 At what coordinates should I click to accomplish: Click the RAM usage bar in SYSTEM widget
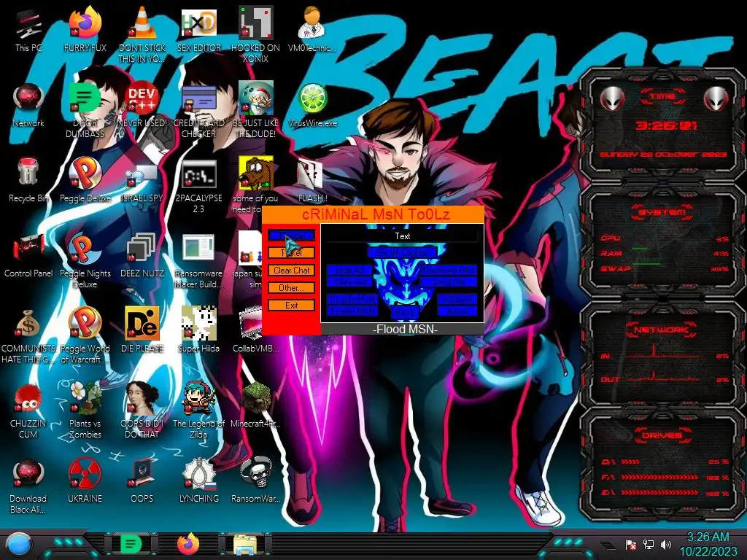pyautogui.click(x=664, y=253)
